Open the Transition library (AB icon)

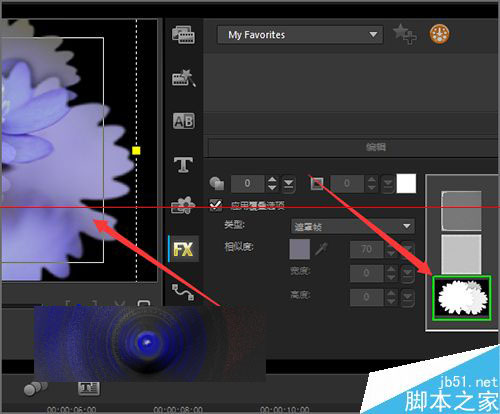(x=184, y=121)
